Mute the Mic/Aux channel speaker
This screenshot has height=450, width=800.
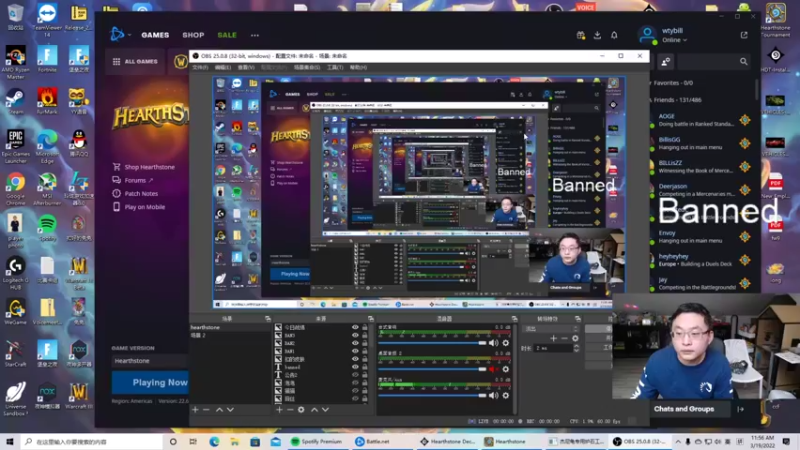pos(493,395)
